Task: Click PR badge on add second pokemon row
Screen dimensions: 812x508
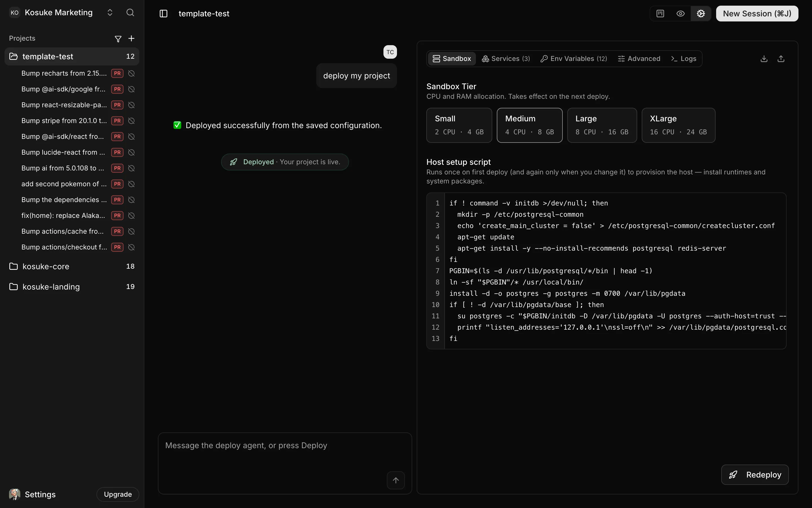Action: [x=117, y=184]
